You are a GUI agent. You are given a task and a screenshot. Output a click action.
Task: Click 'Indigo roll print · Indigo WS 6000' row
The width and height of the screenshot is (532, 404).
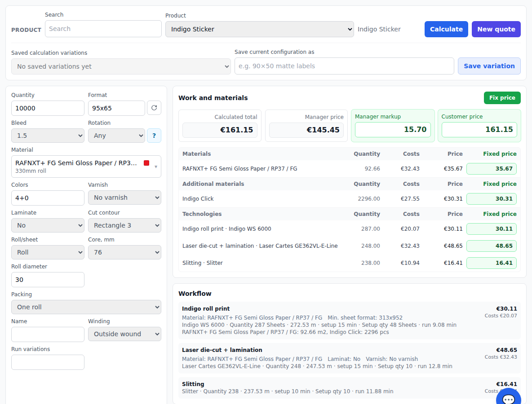coord(350,229)
